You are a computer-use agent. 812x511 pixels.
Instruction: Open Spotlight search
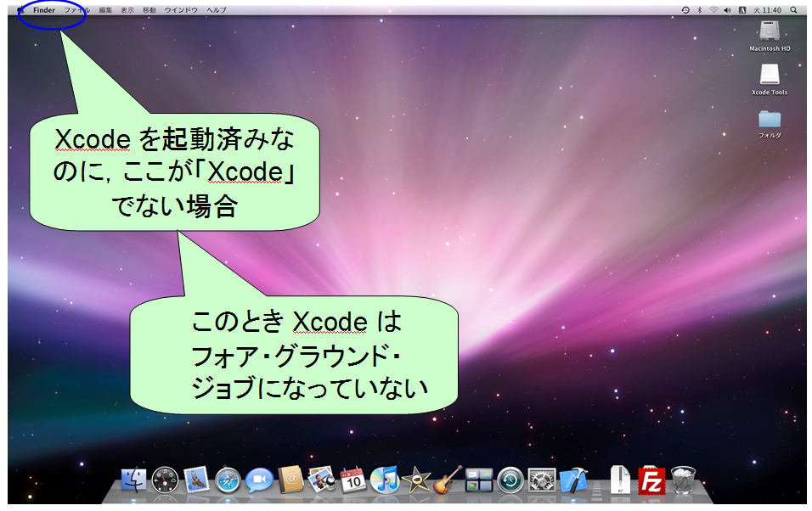pos(793,10)
